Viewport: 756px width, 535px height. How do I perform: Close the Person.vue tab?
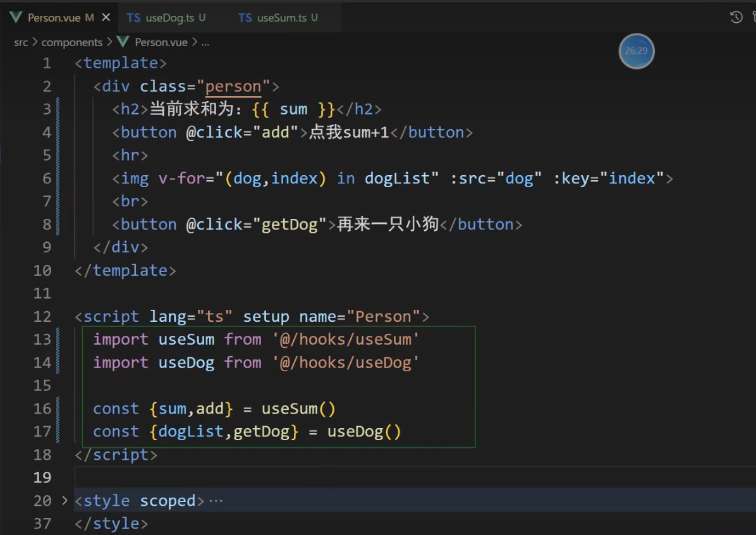point(106,18)
